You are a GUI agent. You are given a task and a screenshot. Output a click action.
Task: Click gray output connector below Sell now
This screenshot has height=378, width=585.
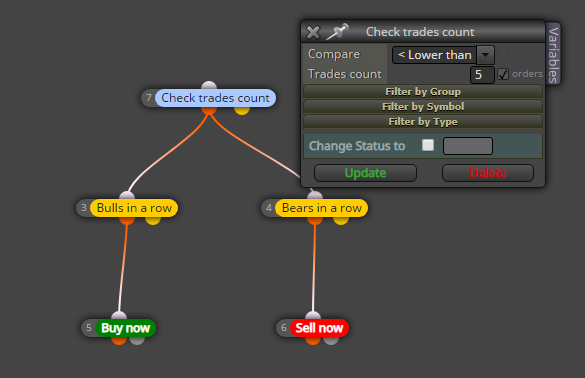point(331,340)
